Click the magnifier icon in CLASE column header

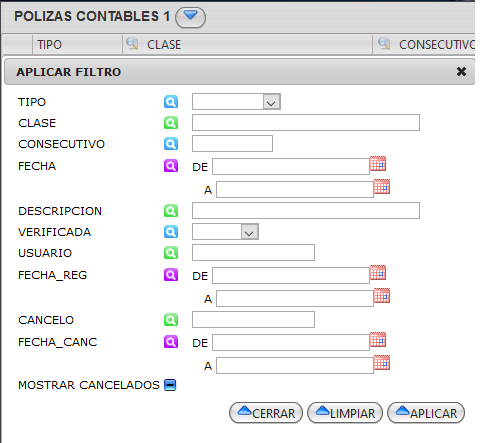pos(132,43)
